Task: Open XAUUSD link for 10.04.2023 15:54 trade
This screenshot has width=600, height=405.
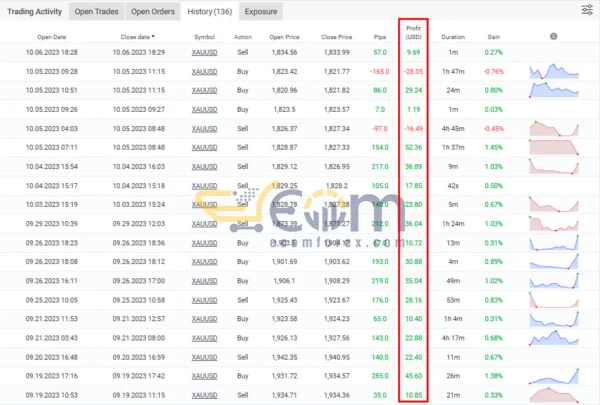Action: click(204, 167)
